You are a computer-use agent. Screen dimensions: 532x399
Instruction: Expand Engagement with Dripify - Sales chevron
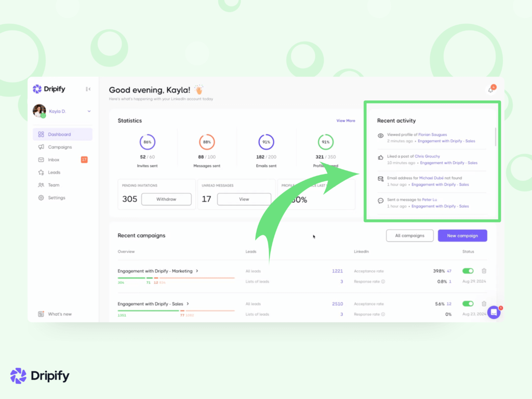coord(188,303)
